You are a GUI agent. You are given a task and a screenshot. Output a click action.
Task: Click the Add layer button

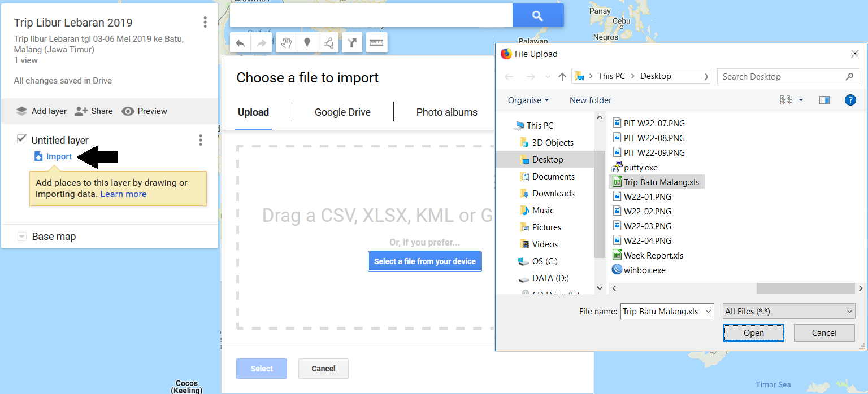click(x=41, y=111)
